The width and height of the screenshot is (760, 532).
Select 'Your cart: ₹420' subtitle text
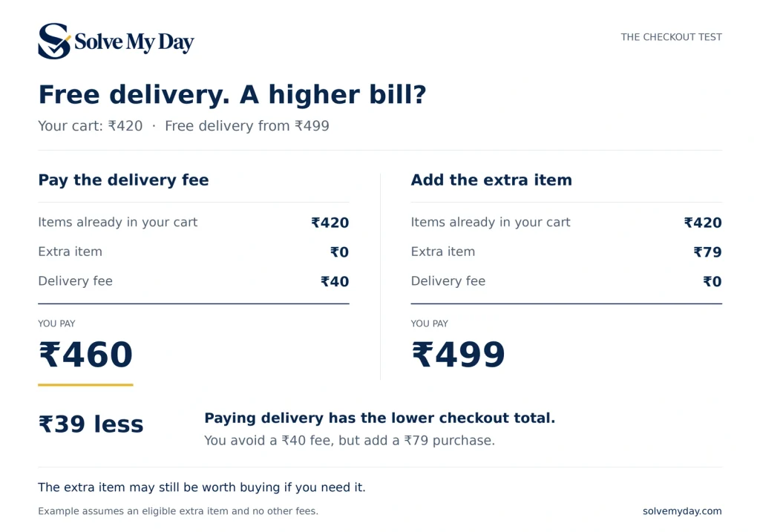91,126
